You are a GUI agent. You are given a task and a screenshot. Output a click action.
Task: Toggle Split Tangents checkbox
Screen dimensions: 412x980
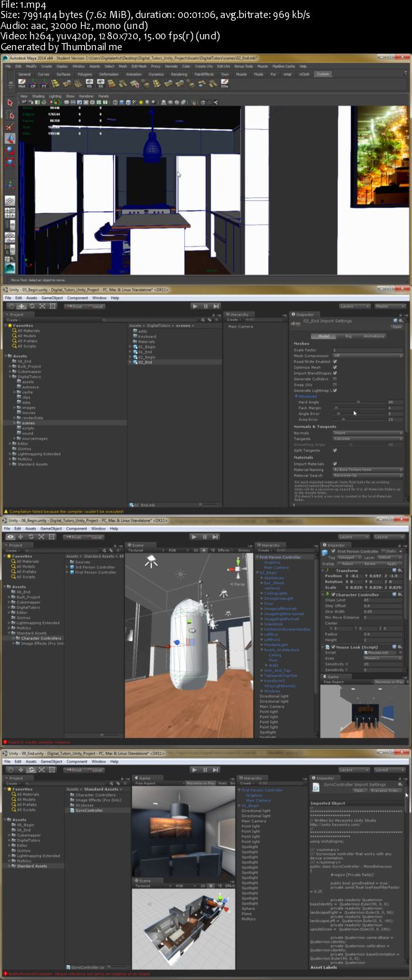335,450
